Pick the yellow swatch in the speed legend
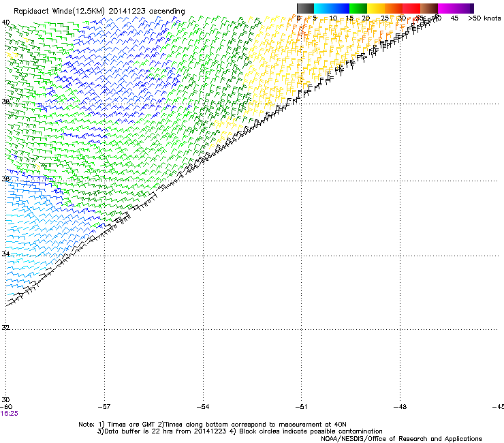Image resolution: width=504 pixels, height=443 pixels. [x=376, y=8]
